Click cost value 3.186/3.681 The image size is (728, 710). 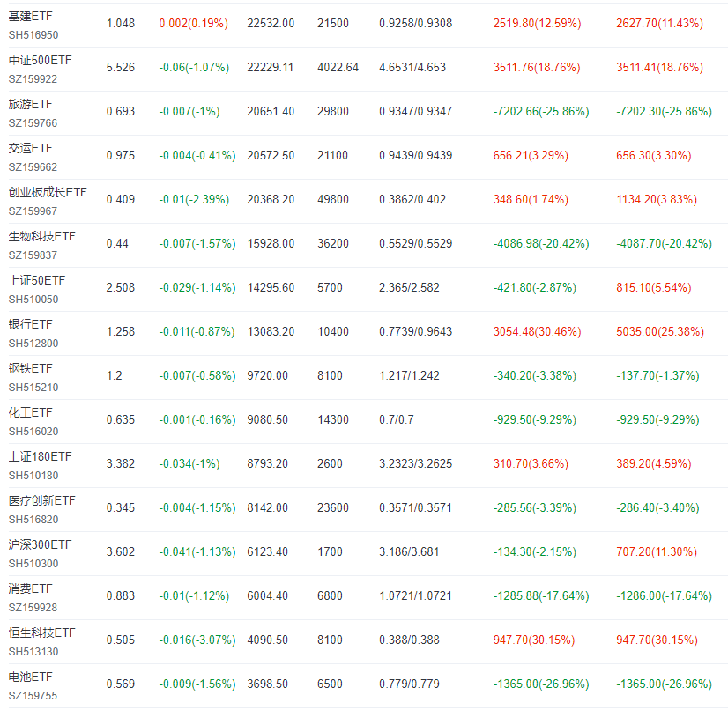tap(409, 552)
